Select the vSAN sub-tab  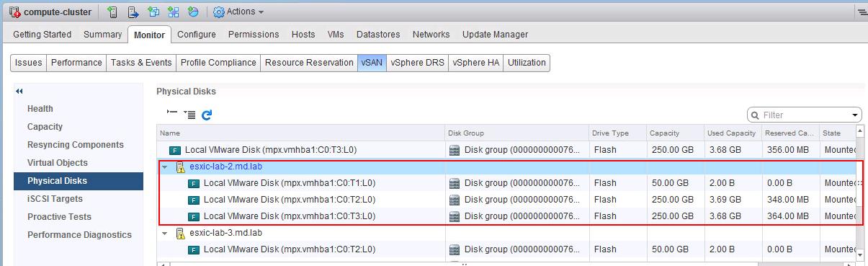pos(372,63)
